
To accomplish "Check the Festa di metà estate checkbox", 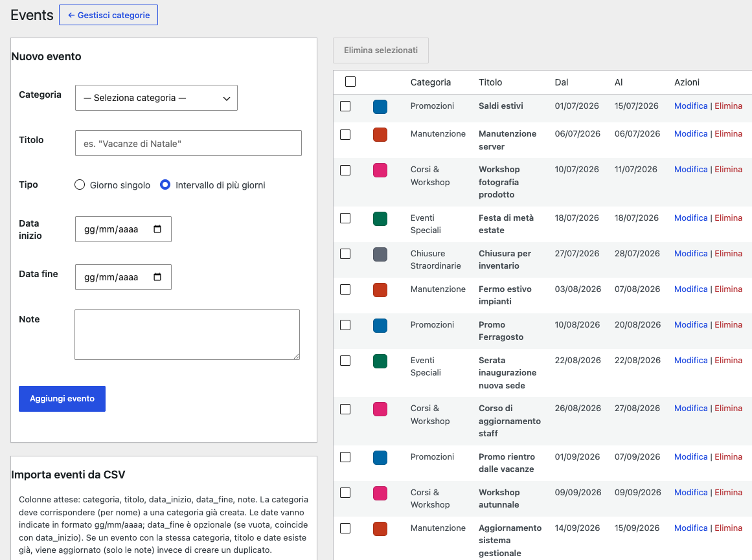I will [x=345, y=218].
